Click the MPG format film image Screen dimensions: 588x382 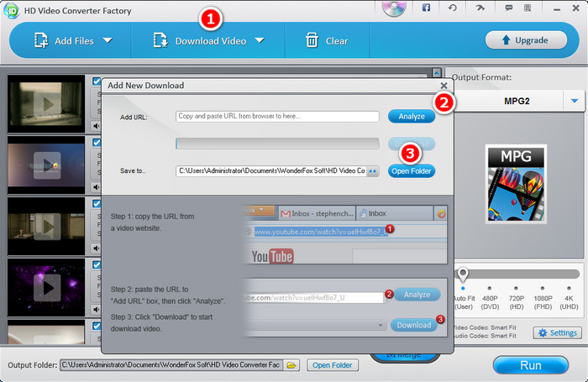516,184
